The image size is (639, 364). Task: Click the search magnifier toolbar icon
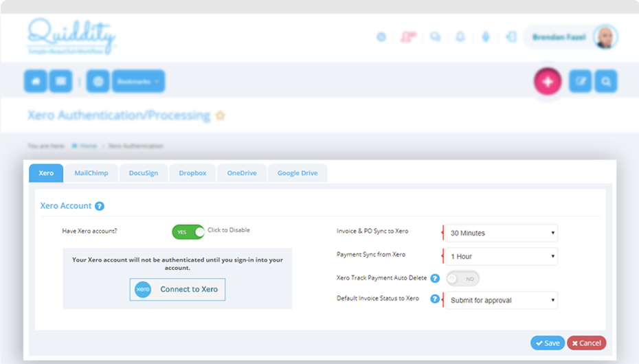[x=606, y=82]
